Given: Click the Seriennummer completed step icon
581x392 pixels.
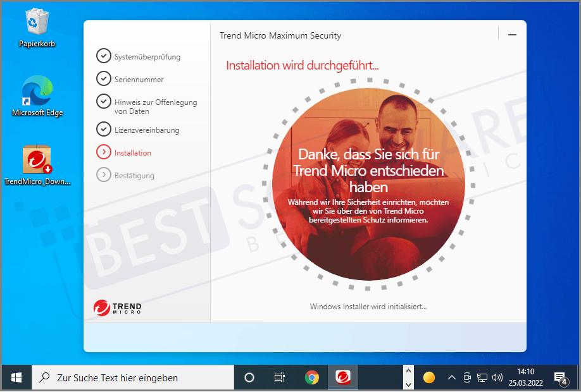Looking at the screenshot, I should pos(104,79).
